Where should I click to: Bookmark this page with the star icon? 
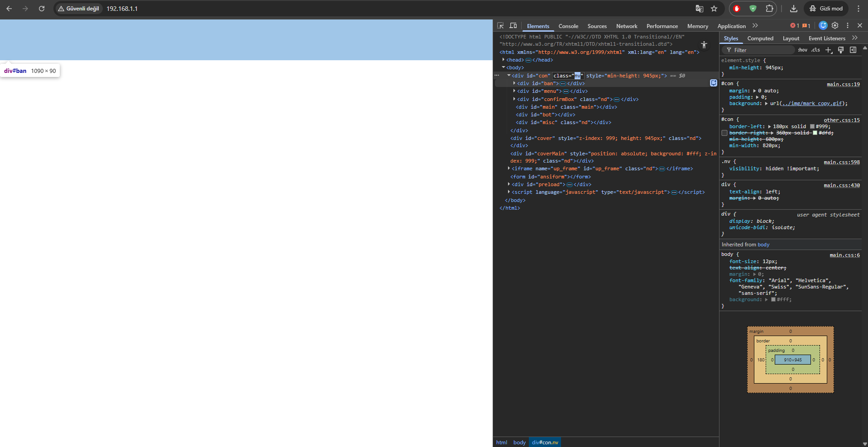tap(714, 9)
